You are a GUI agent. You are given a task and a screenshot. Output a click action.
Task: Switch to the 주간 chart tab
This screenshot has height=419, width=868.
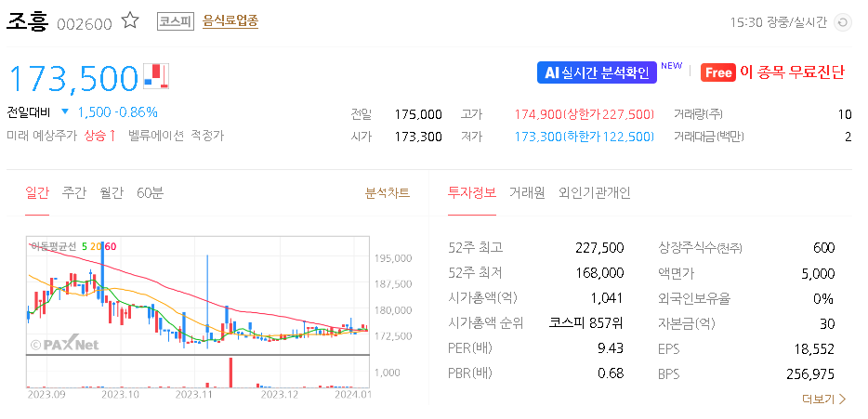click(x=74, y=193)
